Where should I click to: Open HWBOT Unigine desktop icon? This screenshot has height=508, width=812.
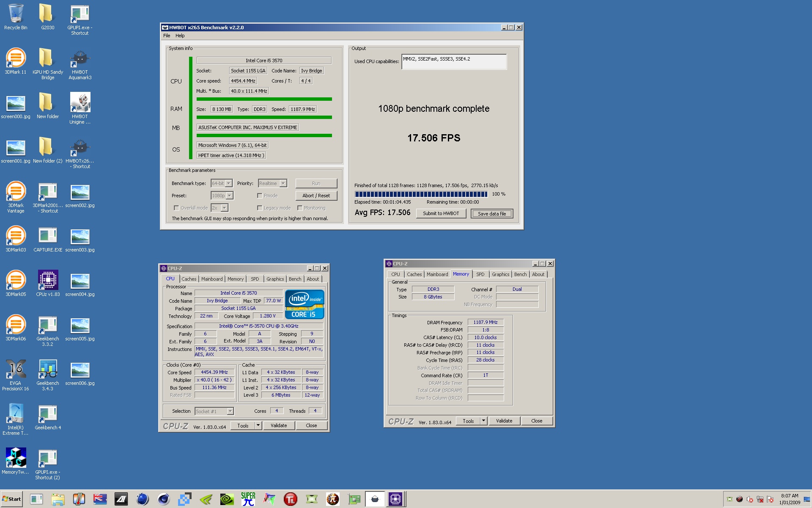pyautogui.click(x=80, y=109)
